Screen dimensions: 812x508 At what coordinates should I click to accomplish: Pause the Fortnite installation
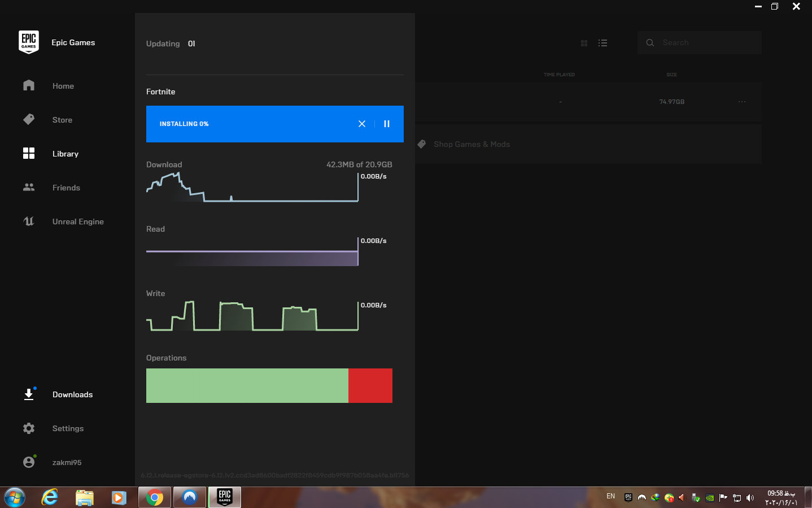coord(387,124)
